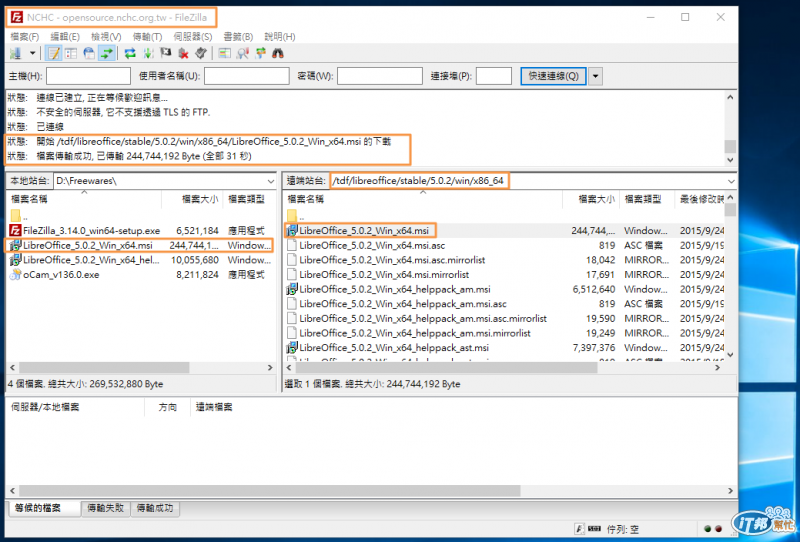Switch to 傳輸失敗 tab

click(106, 508)
